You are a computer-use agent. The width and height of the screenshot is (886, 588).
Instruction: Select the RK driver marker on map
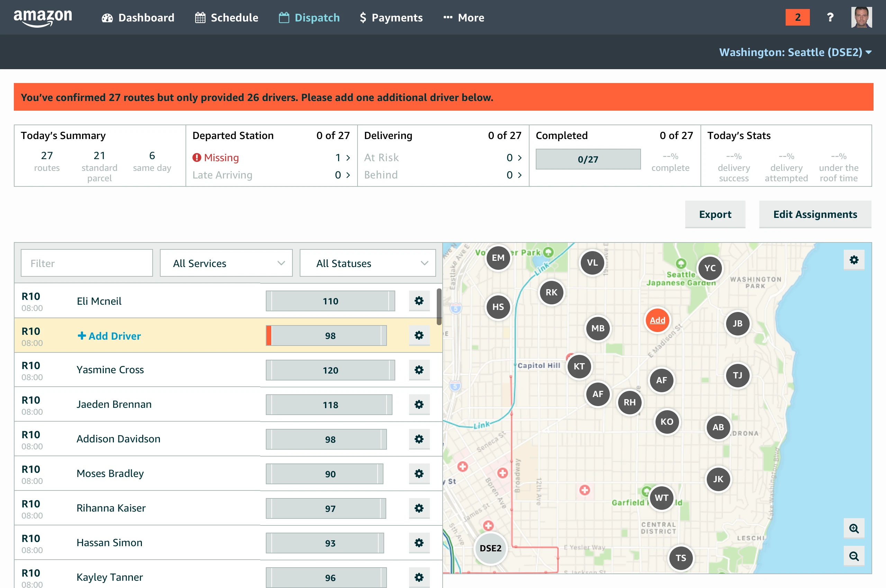click(551, 293)
